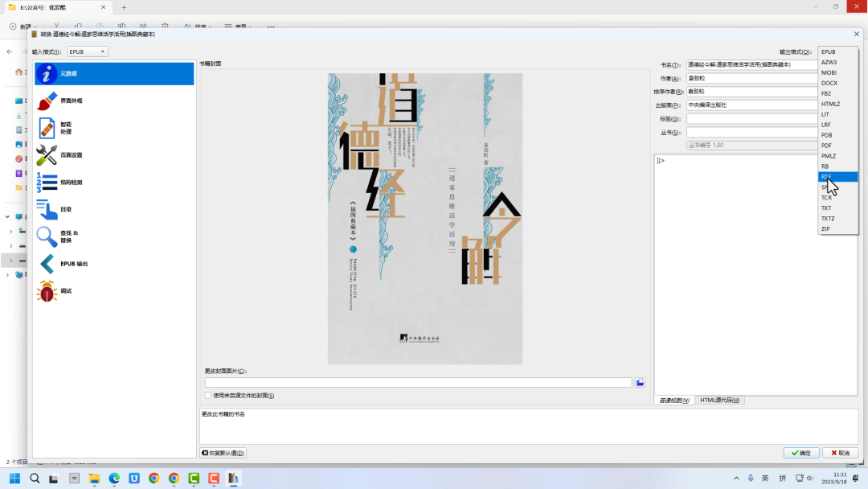
Task: Open the calibre icon in the taskbar
Action: tap(234, 479)
